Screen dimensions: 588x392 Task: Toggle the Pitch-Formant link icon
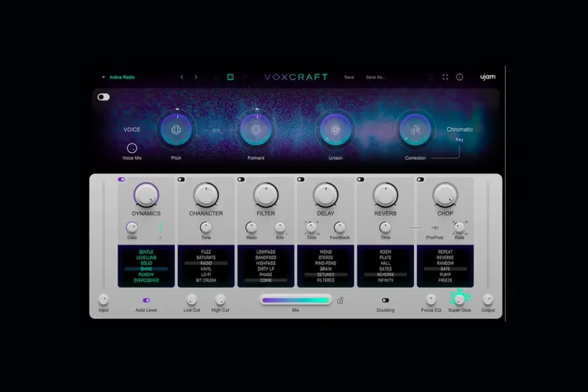(x=216, y=130)
